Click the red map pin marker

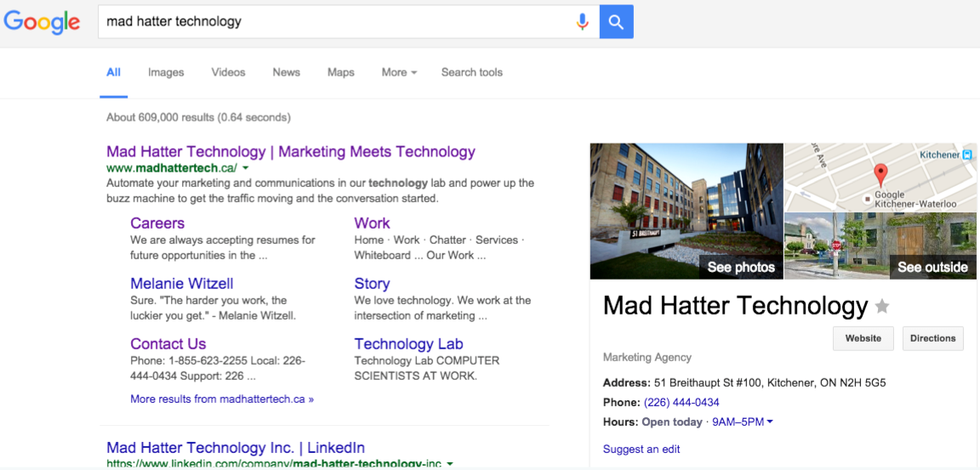880,174
